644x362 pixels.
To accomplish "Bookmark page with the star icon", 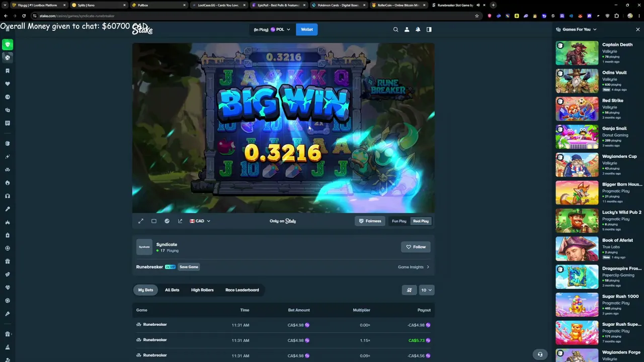I will point(477,16).
